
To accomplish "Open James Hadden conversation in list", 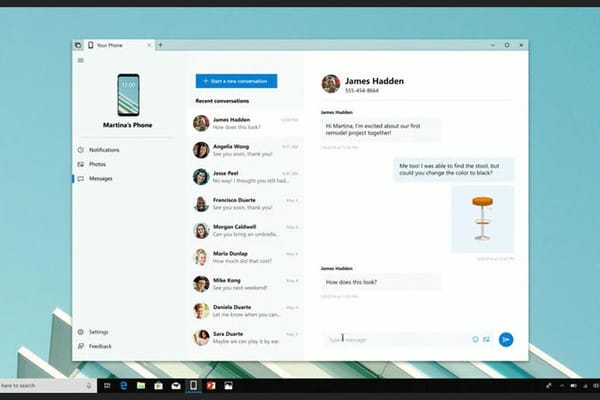I will click(x=245, y=123).
